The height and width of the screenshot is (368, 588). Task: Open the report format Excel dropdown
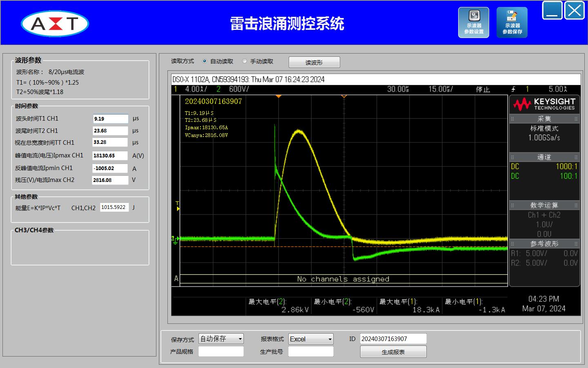coord(311,339)
